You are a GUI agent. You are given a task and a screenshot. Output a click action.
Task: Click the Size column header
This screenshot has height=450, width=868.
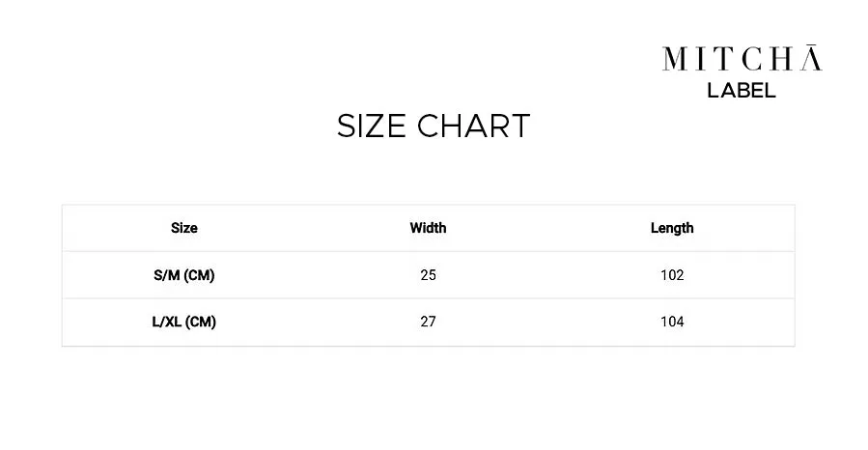click(x=184, y=228)
